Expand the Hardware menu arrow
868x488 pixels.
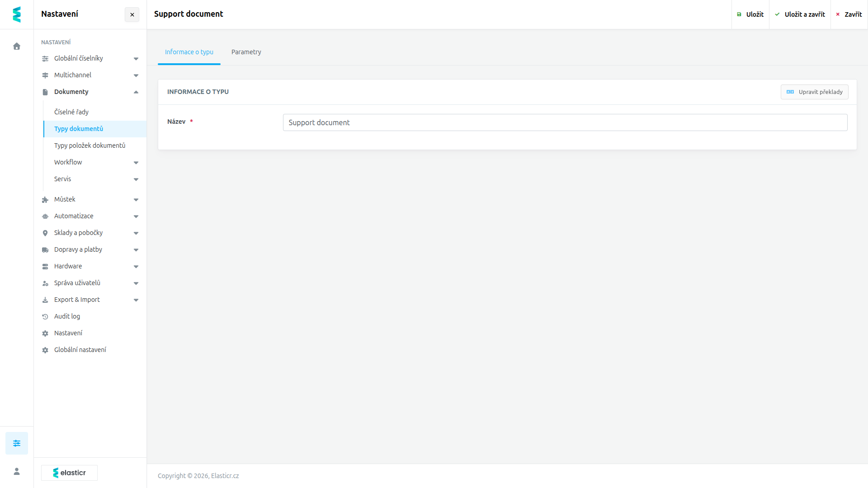[136, 267]
